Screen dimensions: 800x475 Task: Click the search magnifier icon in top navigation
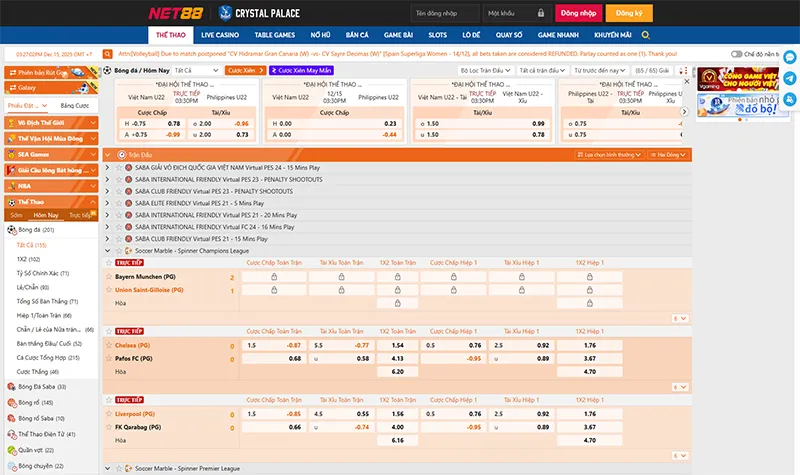tap(647, 35)
